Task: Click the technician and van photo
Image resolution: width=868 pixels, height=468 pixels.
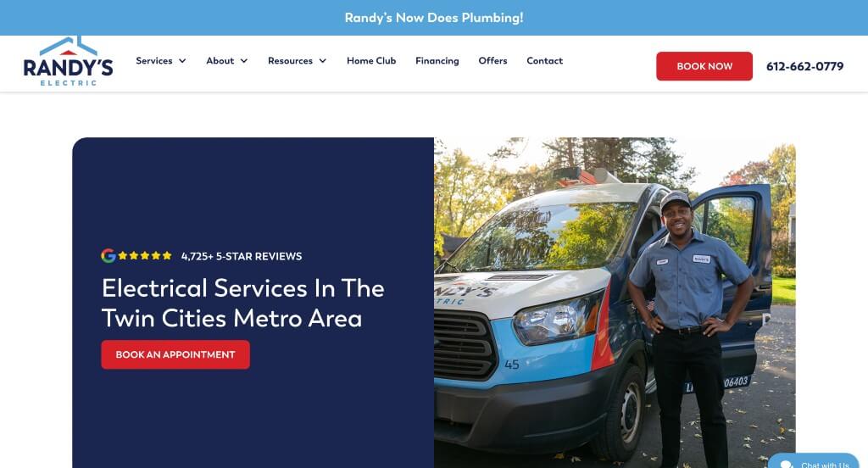Action: tap(615, 303)
